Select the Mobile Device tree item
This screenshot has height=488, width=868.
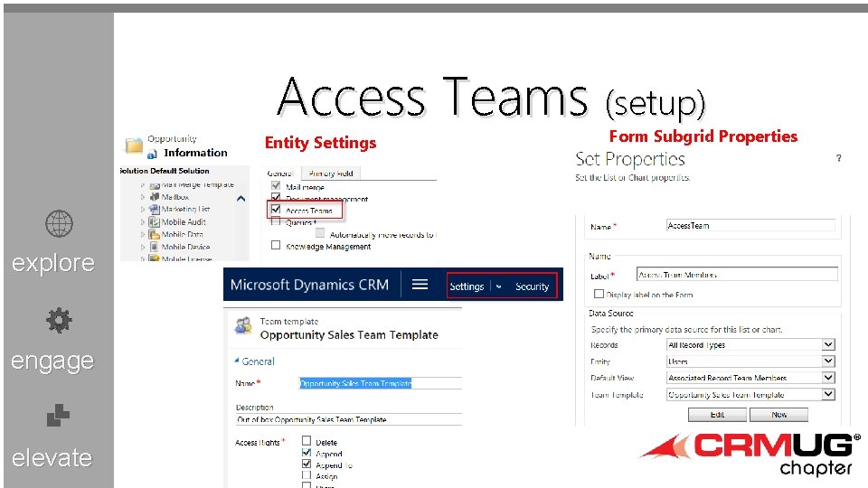(x=185, y=247)
